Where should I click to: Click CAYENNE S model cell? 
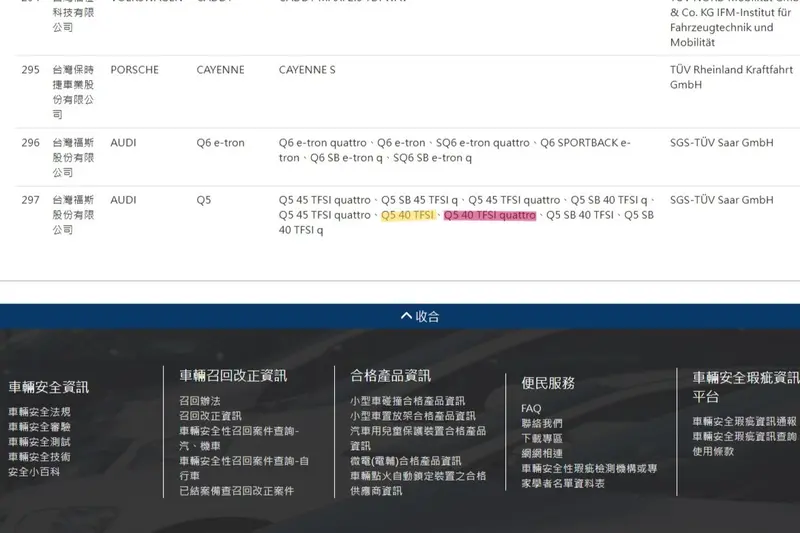pyautogui.click(x=307, y=70)
